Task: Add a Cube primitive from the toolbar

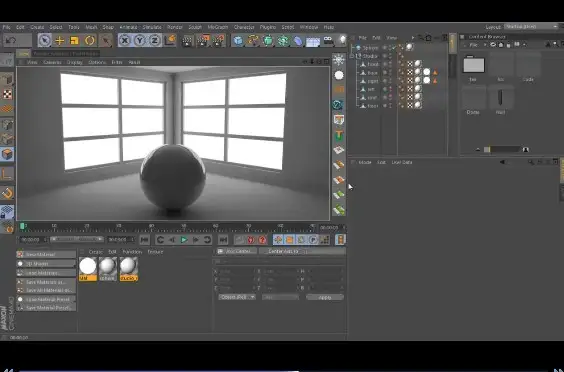Action: [238, 41]
